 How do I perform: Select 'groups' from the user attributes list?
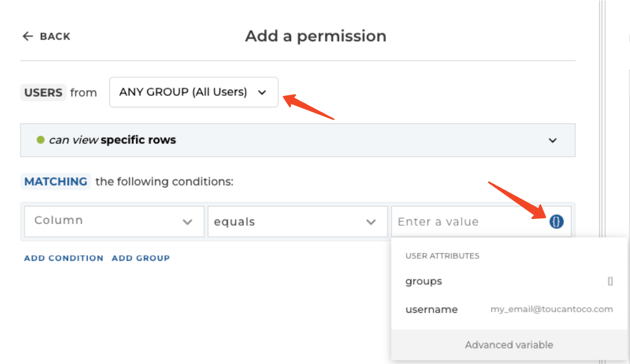[x=424, y=282]
